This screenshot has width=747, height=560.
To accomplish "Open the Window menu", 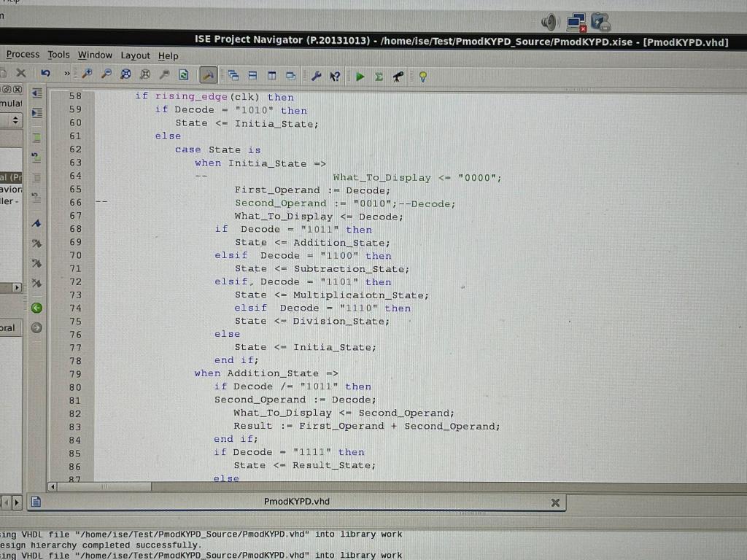I will [x=95, y=55].
